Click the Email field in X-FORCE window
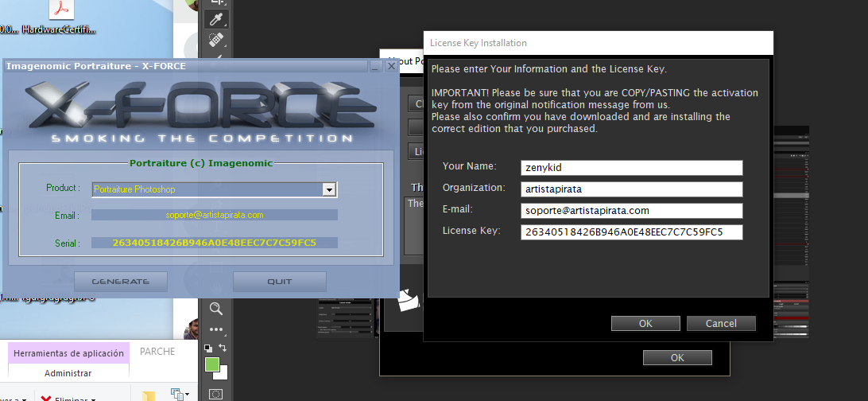Screen dimensions: 868x401 (x=215, y=215)
